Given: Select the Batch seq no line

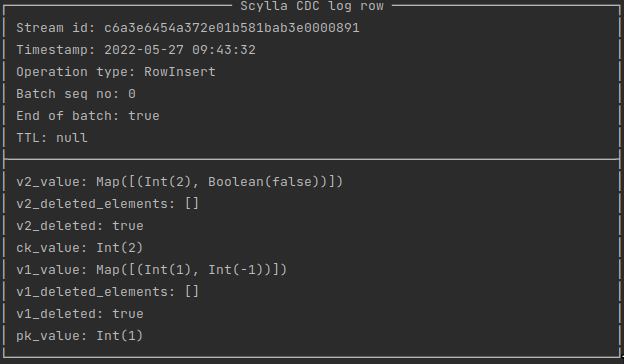Looking at the screenshot, I should [76, 94].
